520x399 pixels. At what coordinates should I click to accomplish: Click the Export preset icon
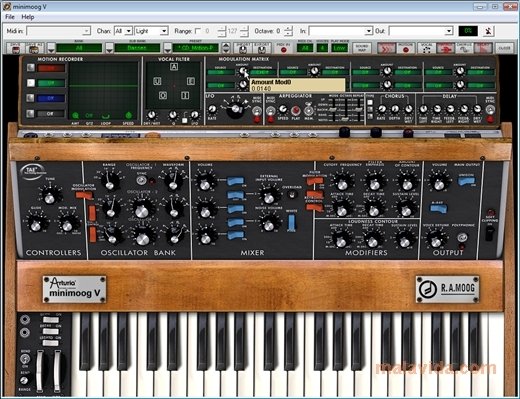[x=262, y=48]
